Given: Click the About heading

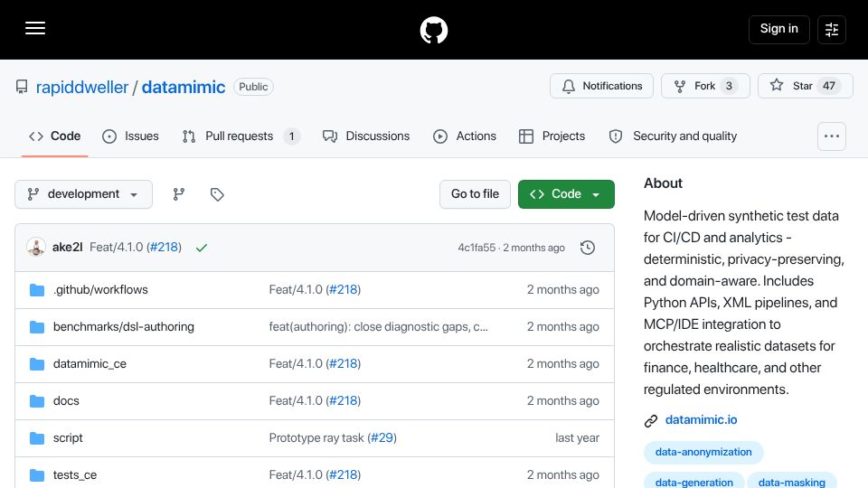Looking at the screenshot, I should (x=663, y=183).
